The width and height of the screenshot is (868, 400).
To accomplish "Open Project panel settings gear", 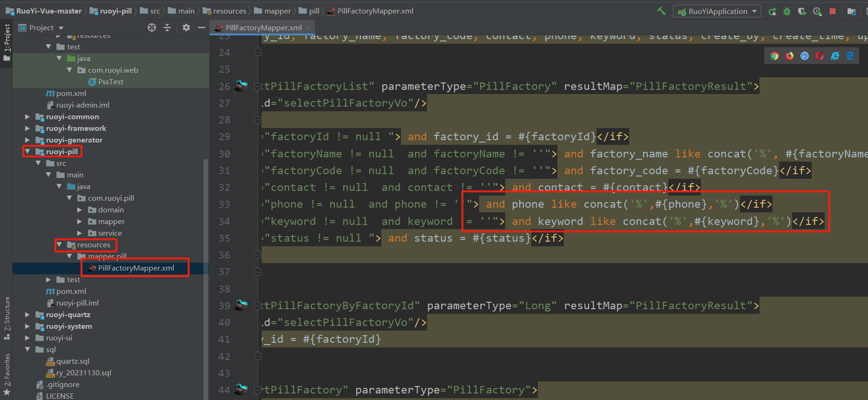I will click(x=186, y=28).
